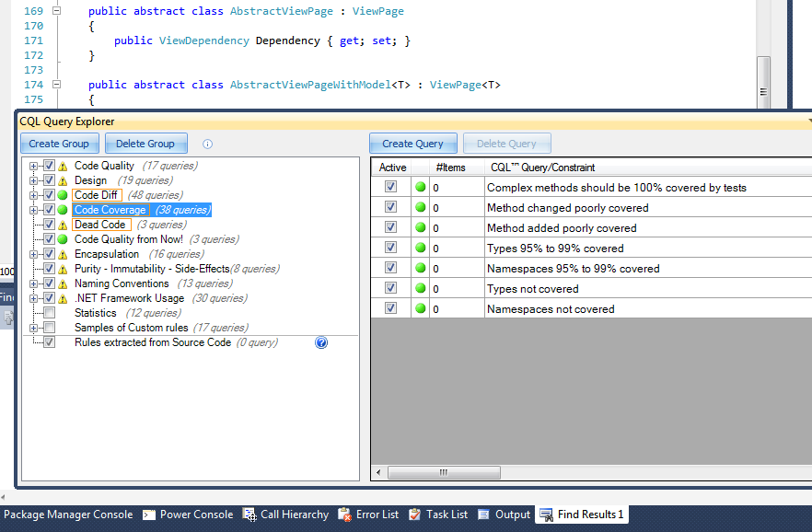Click green dot for Namespaces 95% to 99% covered
Screen dimensions: 812x532
pyautogui.click(x=421, y=268)
